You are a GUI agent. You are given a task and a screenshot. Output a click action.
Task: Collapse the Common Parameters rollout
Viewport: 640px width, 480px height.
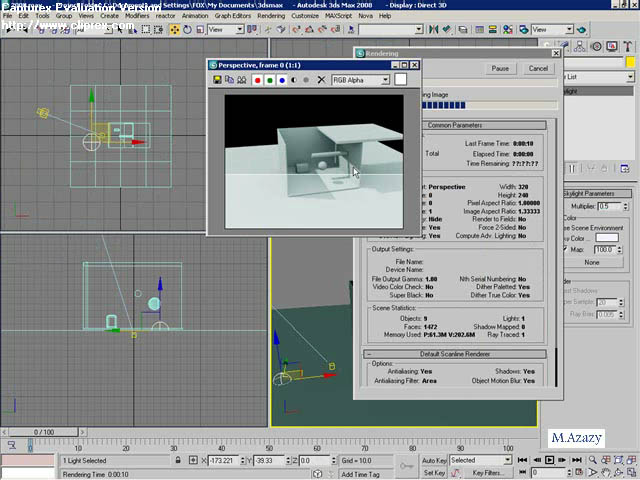pyautogui.click(x=455, y=125)
